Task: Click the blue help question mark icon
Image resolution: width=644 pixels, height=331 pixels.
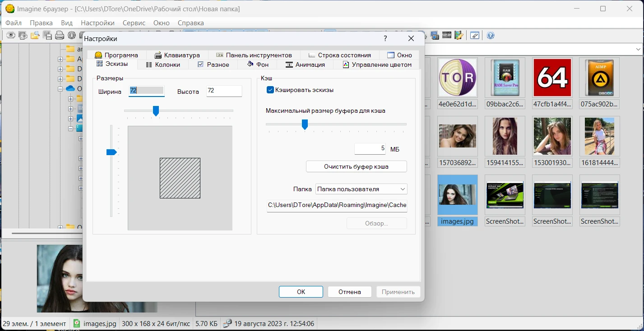Action: [x=491, y=36]
